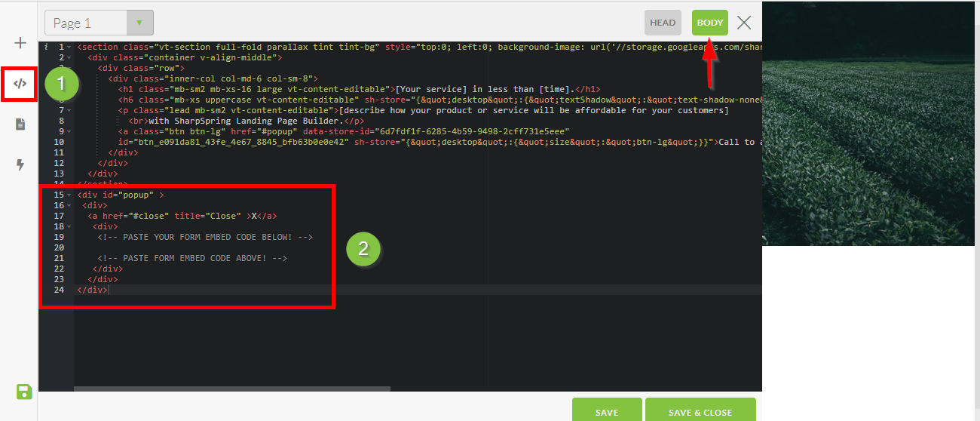Switch to the HEAD tab

[x=663, y=23]
